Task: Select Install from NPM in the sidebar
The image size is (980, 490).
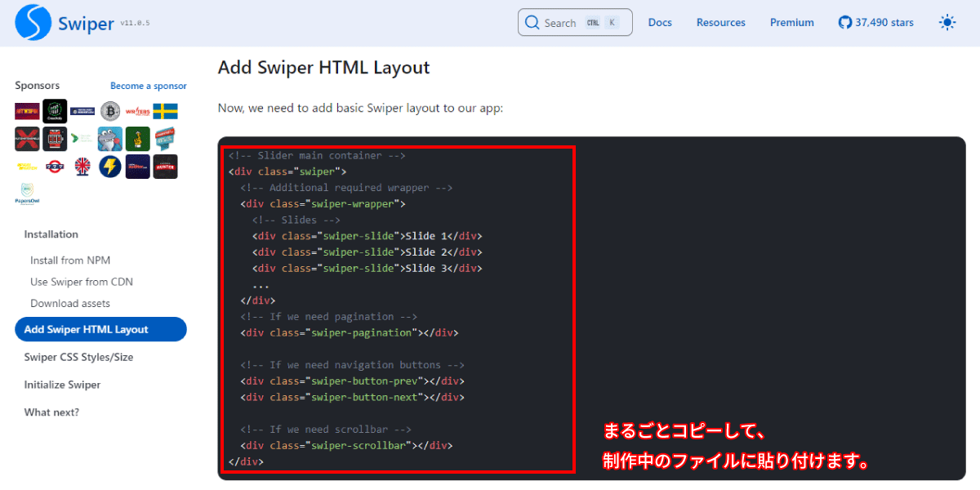Action: (70, 261)
